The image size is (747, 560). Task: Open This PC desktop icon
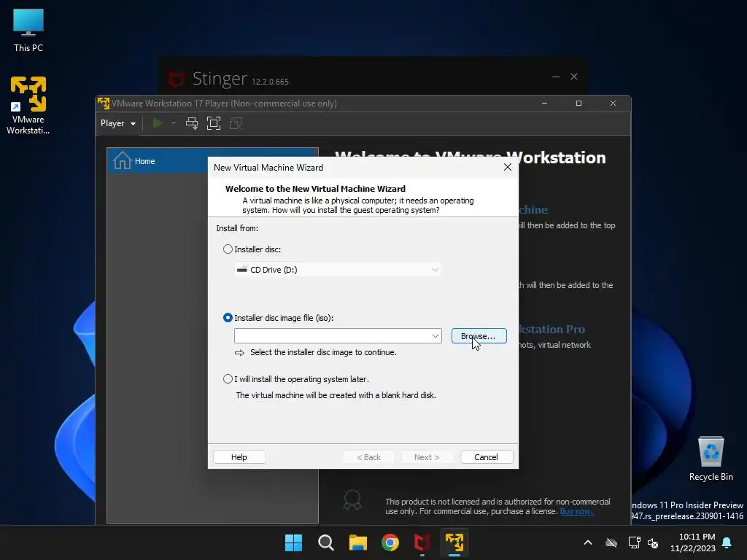point(28,31)
